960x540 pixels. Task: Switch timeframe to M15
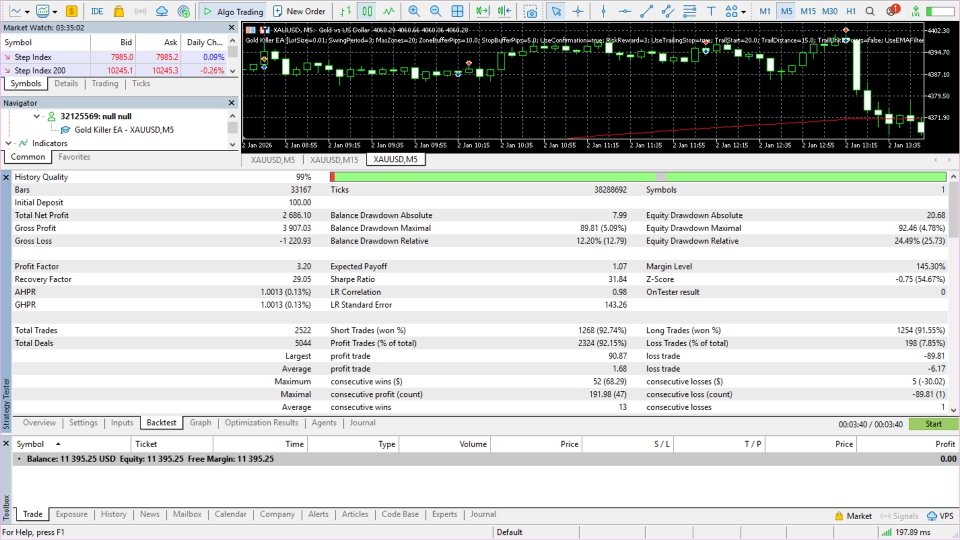pyautogui.click(x=808, y=11)
